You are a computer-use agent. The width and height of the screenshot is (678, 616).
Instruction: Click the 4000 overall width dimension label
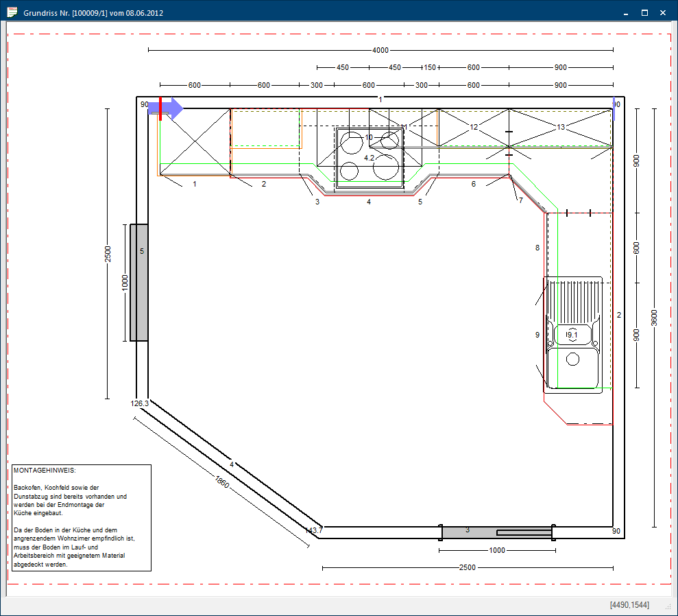tap(380, 50)
